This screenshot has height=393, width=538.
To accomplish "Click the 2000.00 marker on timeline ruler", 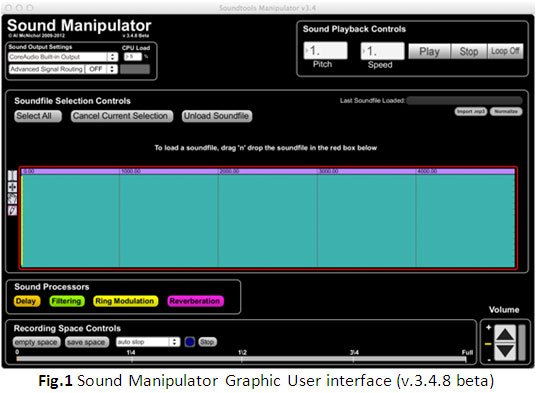I will coord(229,171).
